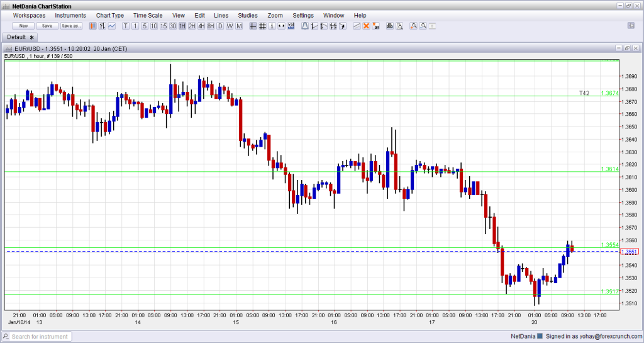The height and width of the screenshot is (343, 644).
Task: Click the 1.3674 T42 level label
Action: coord(609,93)
